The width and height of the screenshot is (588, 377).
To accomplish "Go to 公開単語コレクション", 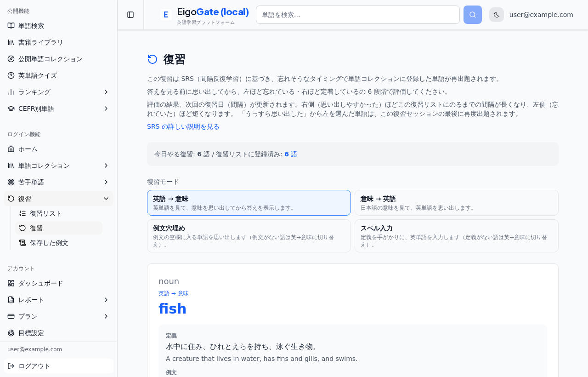I will pyautogui.click(x=58, y=59).
